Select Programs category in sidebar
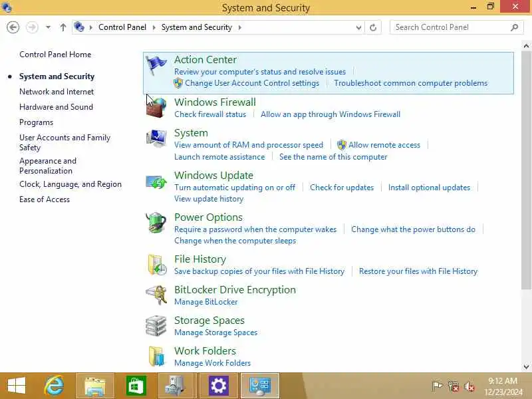 coord(37,122)
